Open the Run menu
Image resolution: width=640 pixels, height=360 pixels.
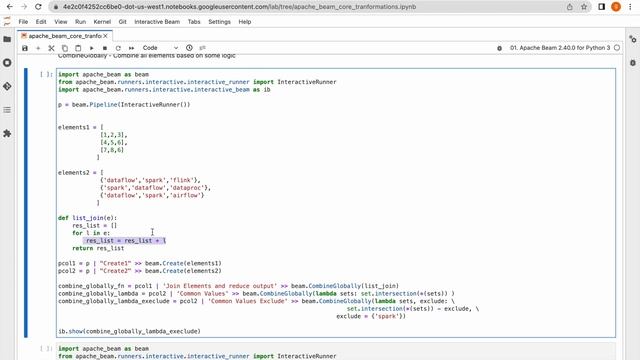tap(80, 22)
